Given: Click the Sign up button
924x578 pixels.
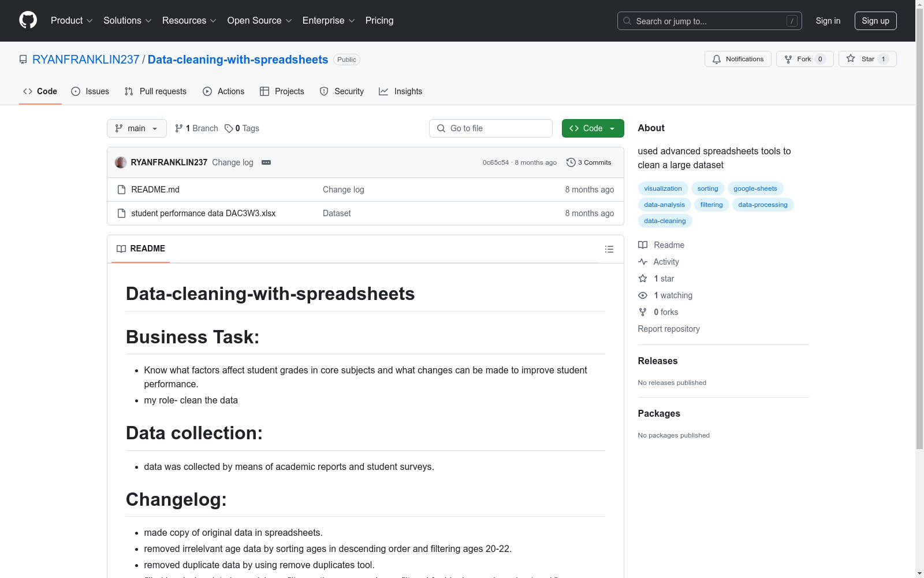Looking at the screenshot, I should coord(875,21).
